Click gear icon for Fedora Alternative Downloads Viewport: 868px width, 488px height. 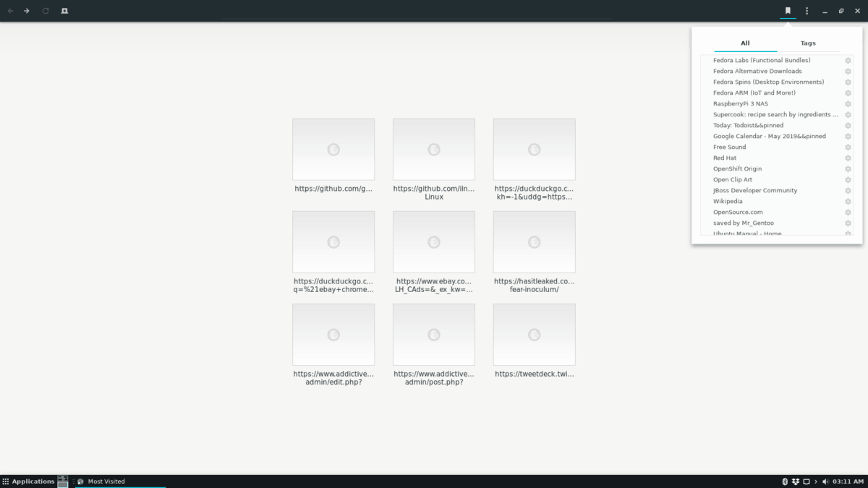[848, 72]
